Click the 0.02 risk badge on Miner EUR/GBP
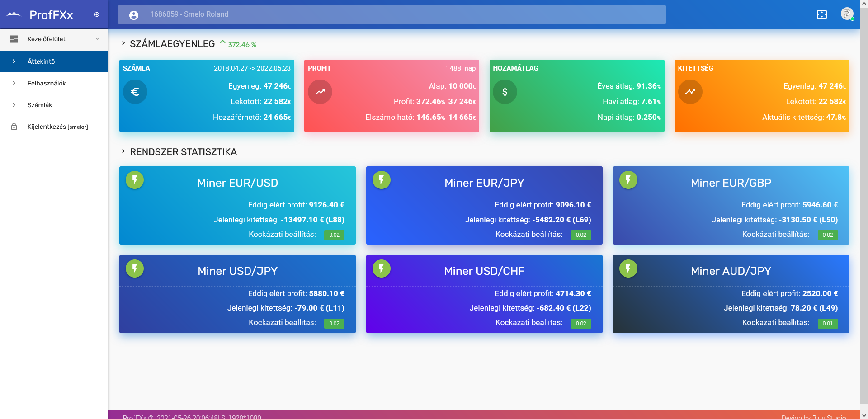This screenshot has width=868, height=419. point(827,235)
